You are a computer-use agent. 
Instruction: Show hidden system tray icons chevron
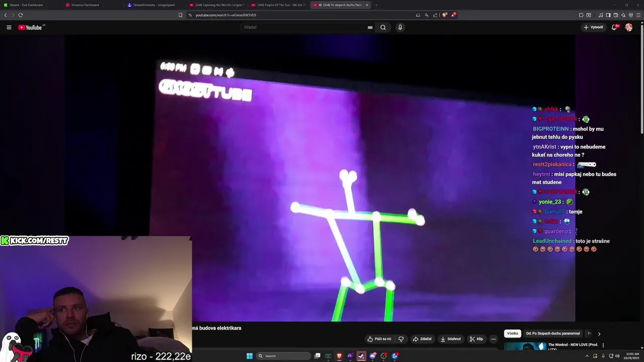coord(587,356)
